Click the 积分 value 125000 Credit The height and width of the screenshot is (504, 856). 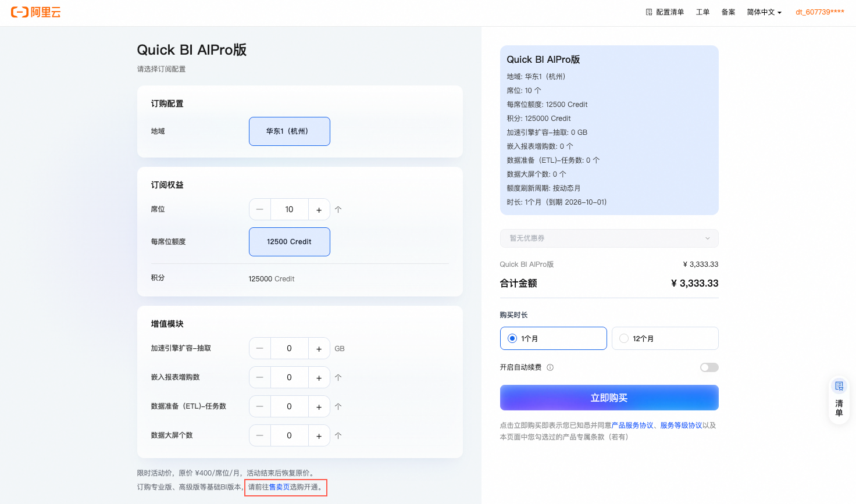point(272,279)
